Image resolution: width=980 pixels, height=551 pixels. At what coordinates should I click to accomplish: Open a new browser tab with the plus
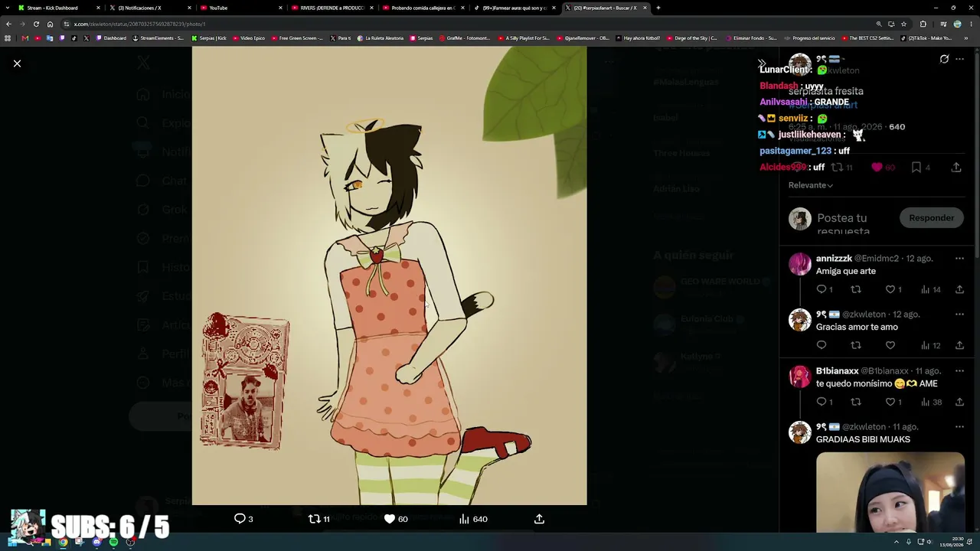pyautogui.click(x=658, y=8)
